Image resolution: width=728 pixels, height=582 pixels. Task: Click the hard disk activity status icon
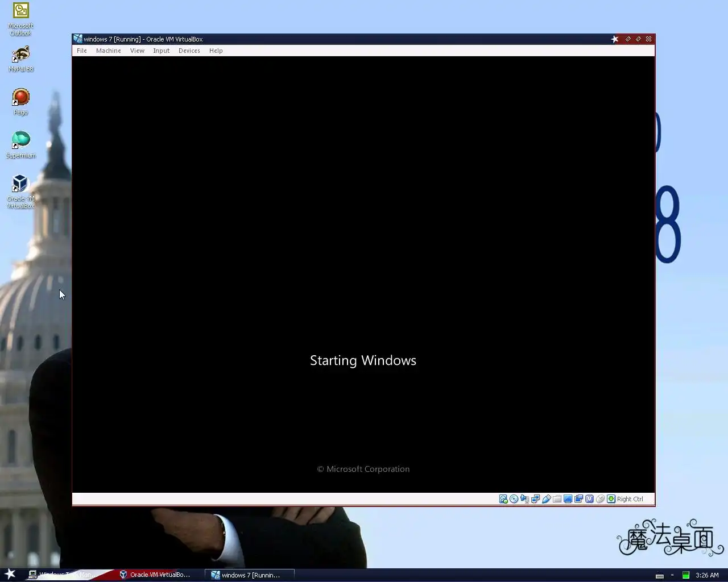click(x=503, y=499)
